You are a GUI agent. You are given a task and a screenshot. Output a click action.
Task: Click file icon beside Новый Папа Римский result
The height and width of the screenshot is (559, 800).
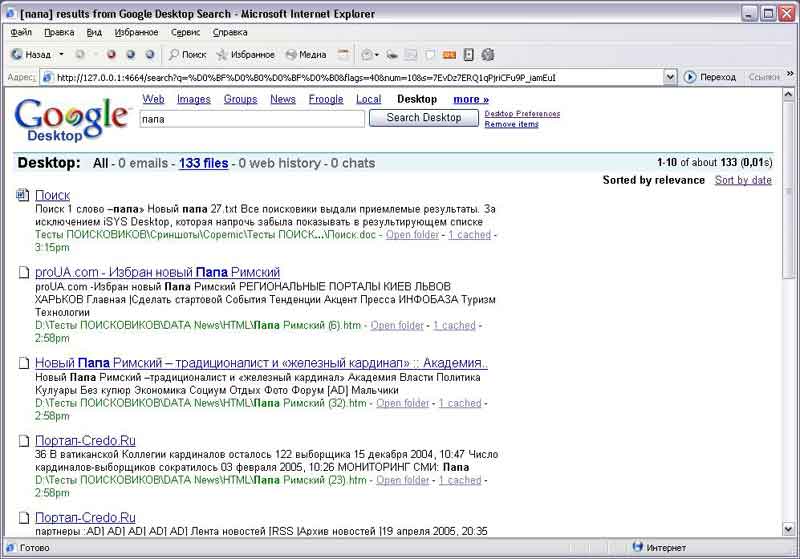tap(23, 363)
